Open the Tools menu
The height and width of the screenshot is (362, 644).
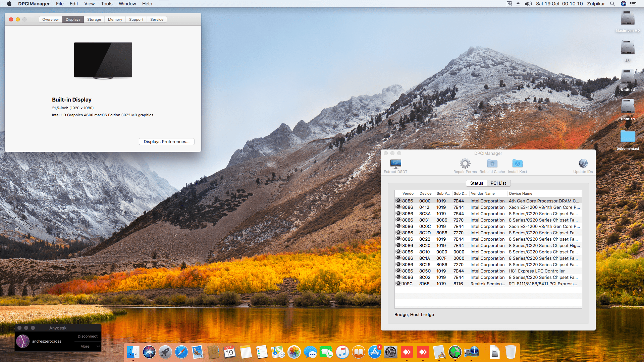(107, 4)
